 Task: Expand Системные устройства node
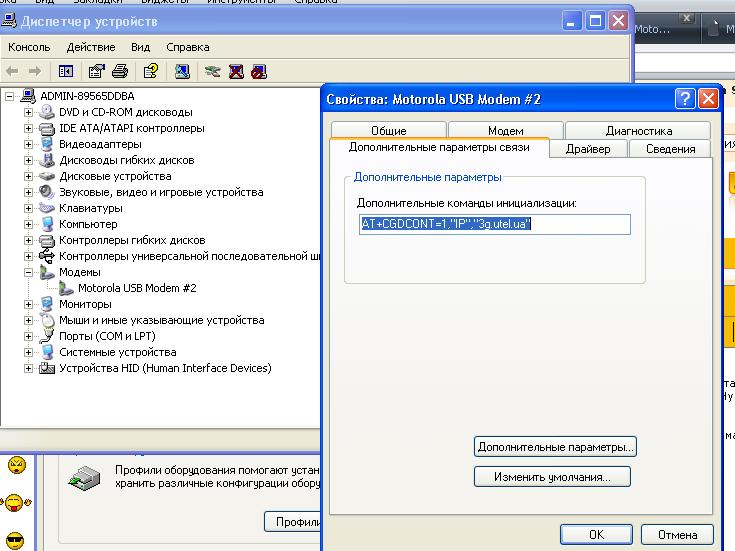click(x=28, y=352)
